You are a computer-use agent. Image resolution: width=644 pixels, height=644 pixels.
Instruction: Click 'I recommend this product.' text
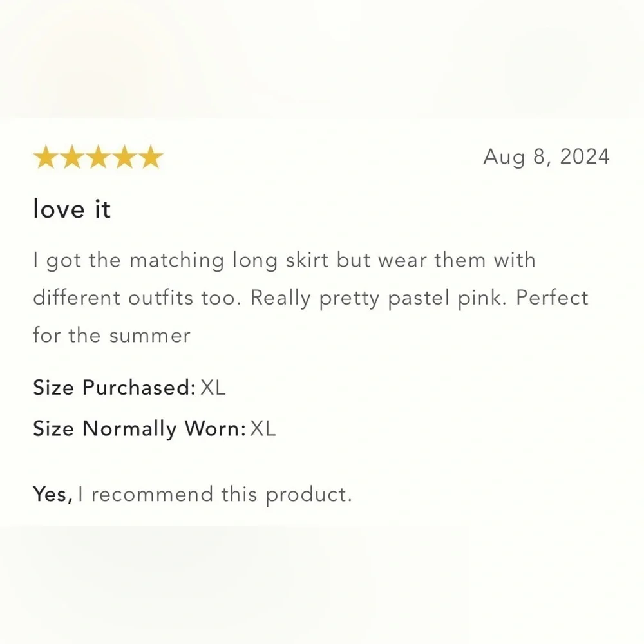pos(215,495)
